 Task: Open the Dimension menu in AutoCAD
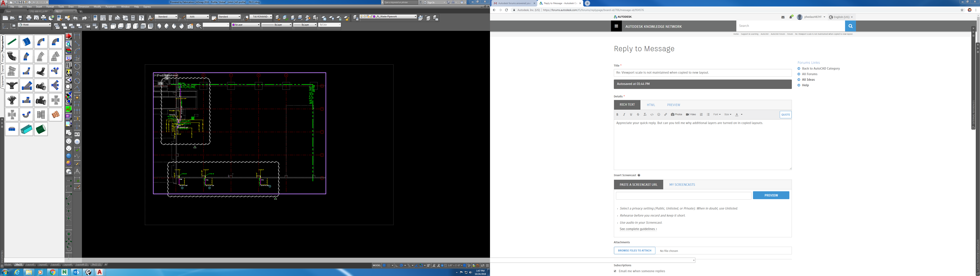pyautogui.click(x=84, y=7)
